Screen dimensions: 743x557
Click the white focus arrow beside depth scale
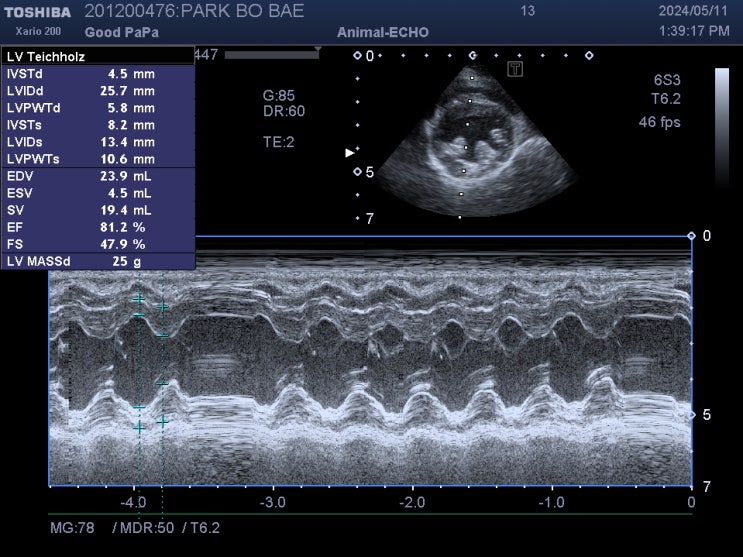[350, 153]
